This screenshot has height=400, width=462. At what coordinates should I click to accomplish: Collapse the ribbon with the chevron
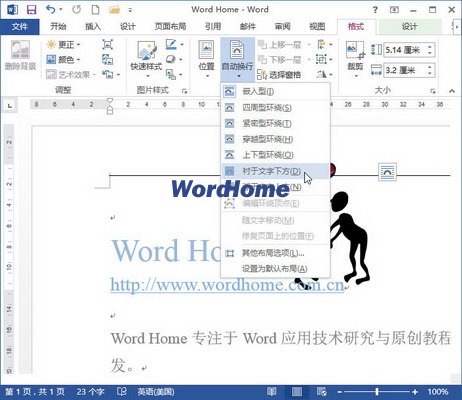tap(452, 91)
